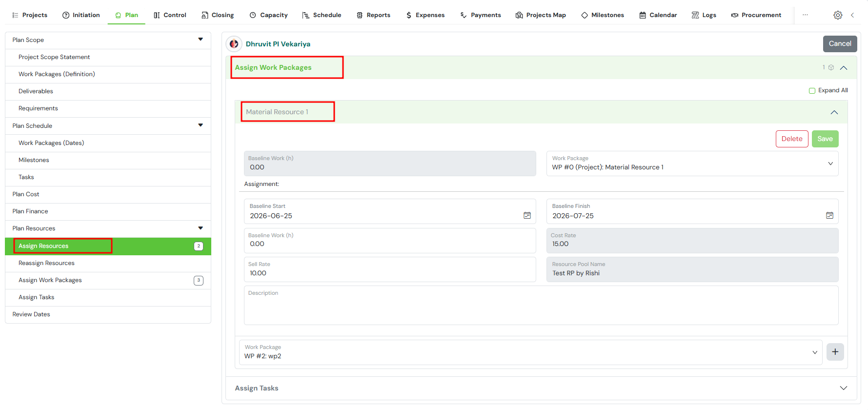
Task: Open Plan Finance in the sidebar
Action: coord(108,211)
